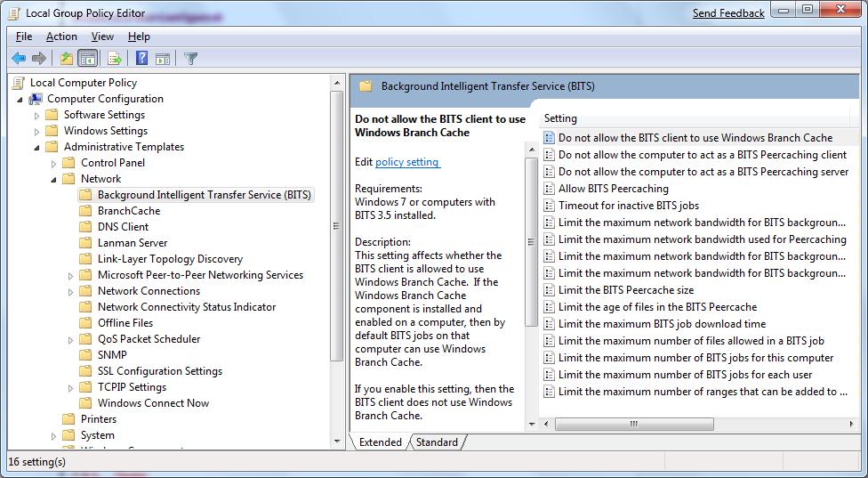Click the Filter funnel toolbar icon
Screen dimensions: 868x478
pos(190,58)
